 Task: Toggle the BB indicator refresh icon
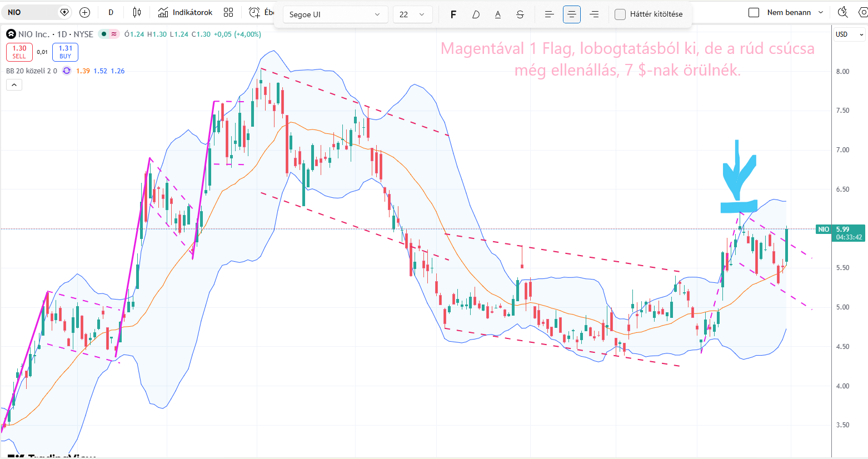click(67, 71)
